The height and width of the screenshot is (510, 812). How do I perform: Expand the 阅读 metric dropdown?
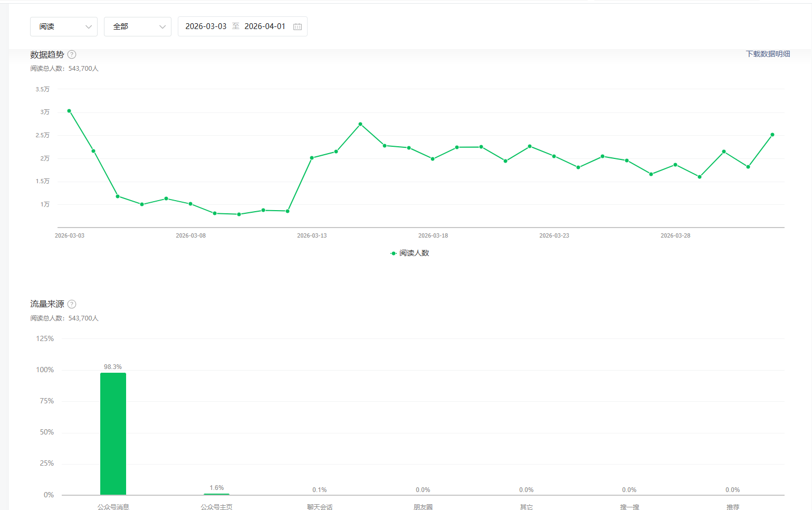coord(63,26)
